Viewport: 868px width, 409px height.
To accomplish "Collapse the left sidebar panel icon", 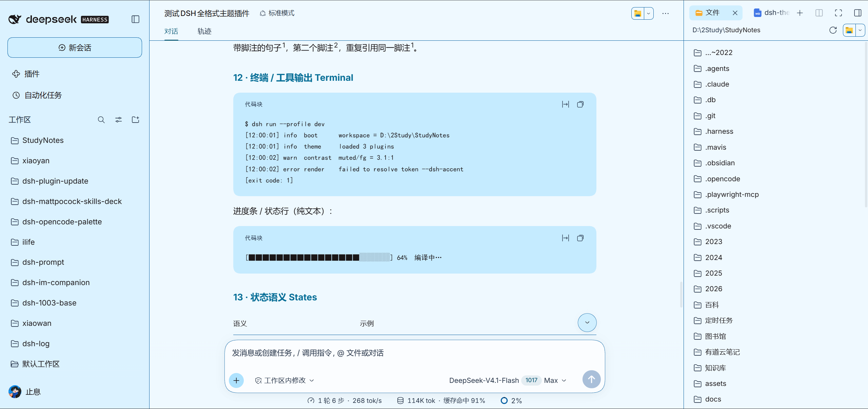I will click(x=135, y=19).
